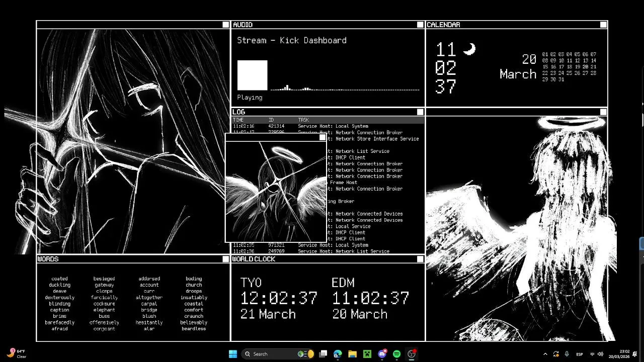The image size is (644, 362).
Task: Switch the ESP input language indicator
Action: 580,354
